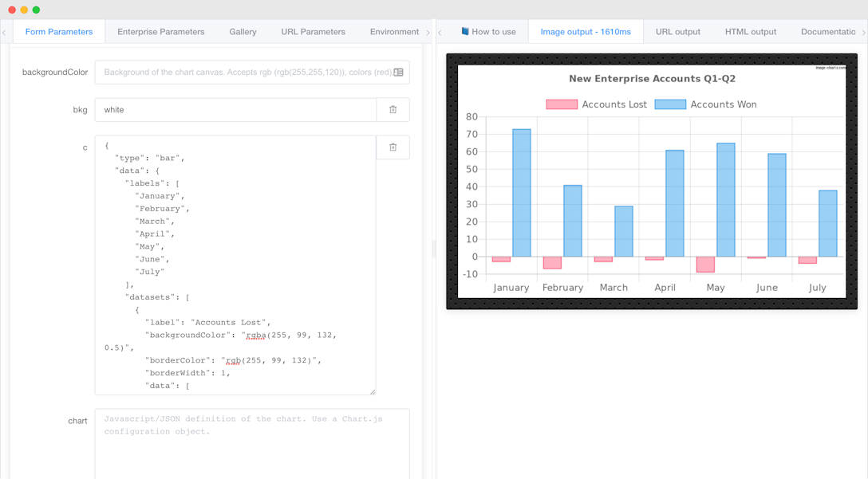Image resolution: width=868 pixels, height=479 pixels.
Task: Select the URL Parameters tab
Action: [313, 32]
